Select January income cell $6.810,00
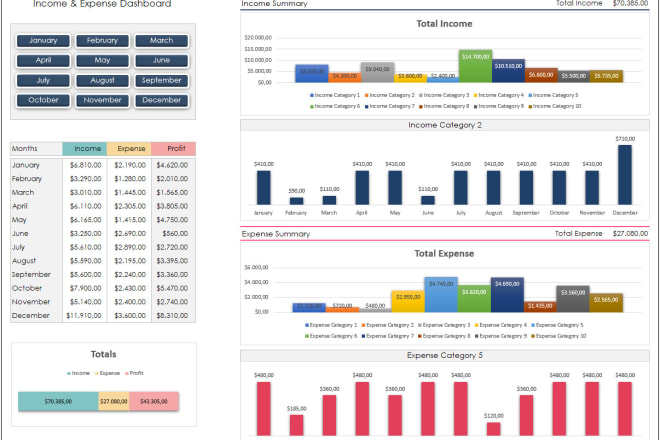660x440 pixels. (85, 165)
